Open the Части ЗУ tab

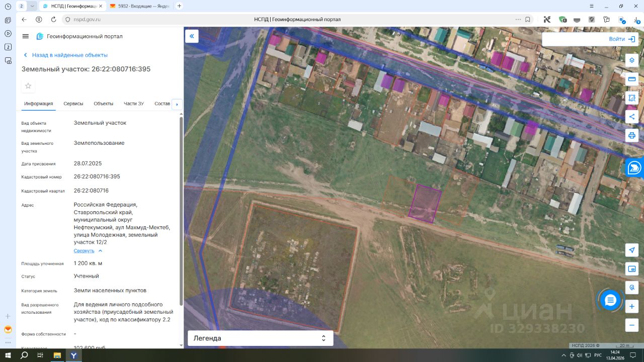click(x=134, y=104)
